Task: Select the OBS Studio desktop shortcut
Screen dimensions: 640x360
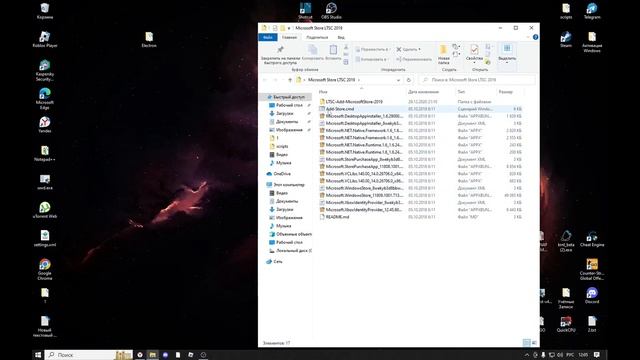Action: click(x=331, y=11)
